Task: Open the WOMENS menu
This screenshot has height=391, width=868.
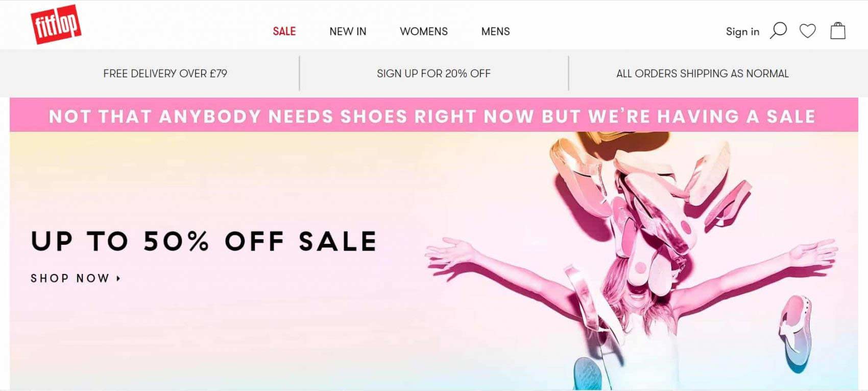Action: [x=424, y=32]
